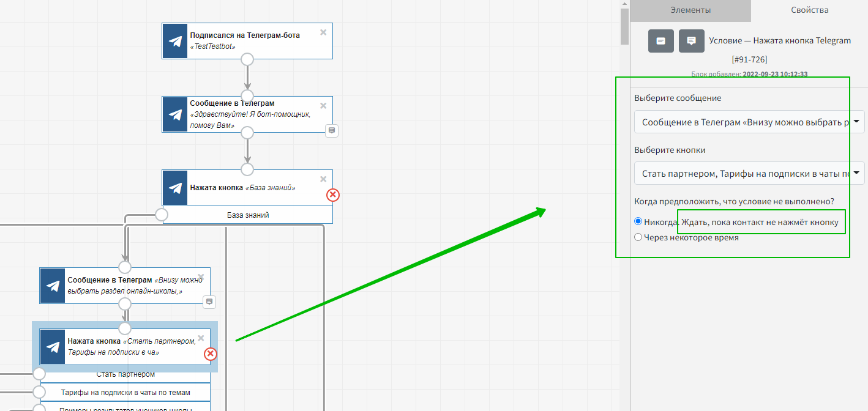Switch to the 'Свойства' tab
Screen dimensions: 868x411
809,10
